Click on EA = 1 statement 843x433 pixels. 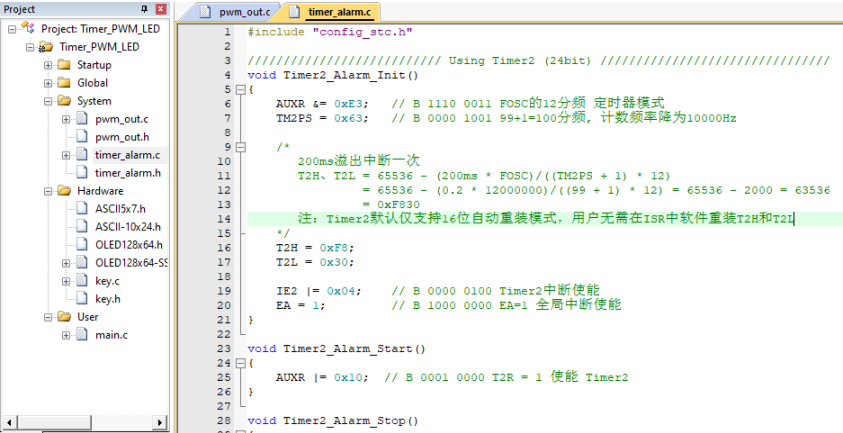click(301, 306)
